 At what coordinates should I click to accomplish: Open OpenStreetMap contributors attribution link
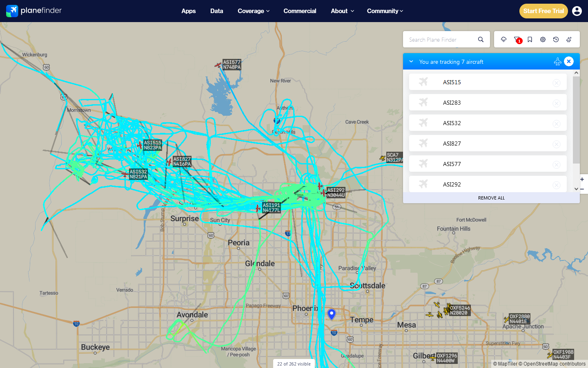[552, 364]
